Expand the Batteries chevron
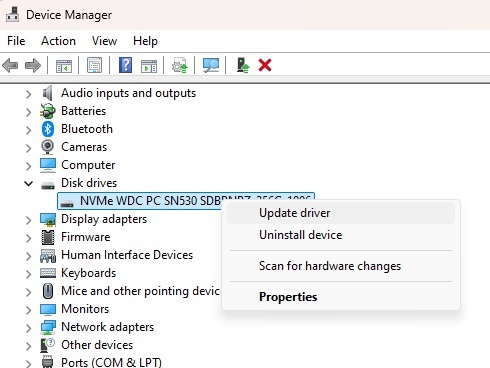The height and width of the screenshot is (368, 490). pos(28,112)
